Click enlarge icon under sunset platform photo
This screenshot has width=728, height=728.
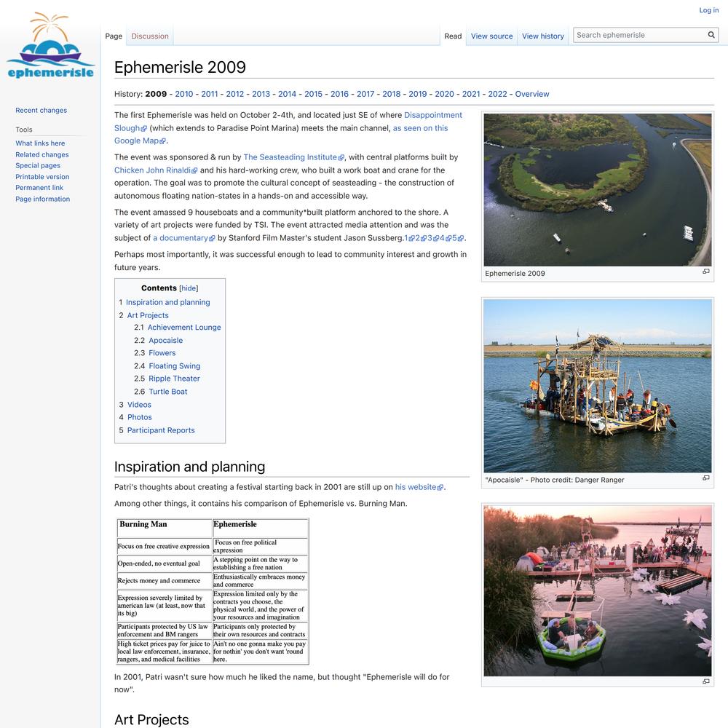tap(705, 681)
